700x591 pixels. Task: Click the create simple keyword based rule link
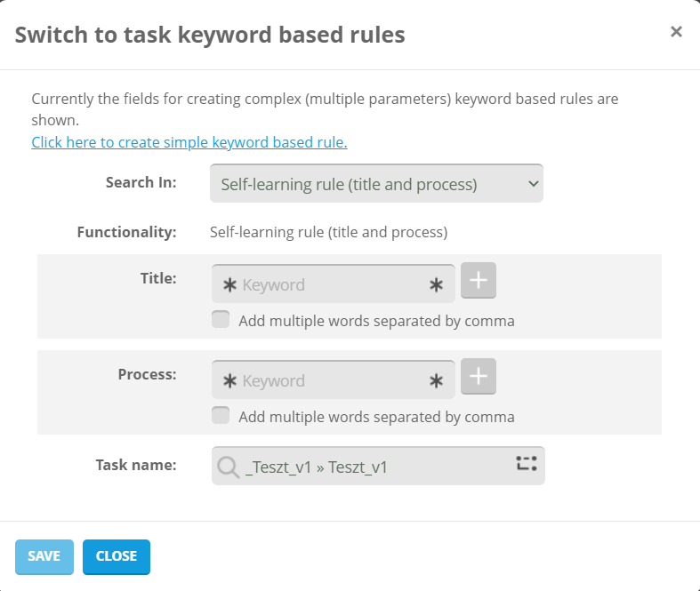pyautogui.click(x=189, y=142)
